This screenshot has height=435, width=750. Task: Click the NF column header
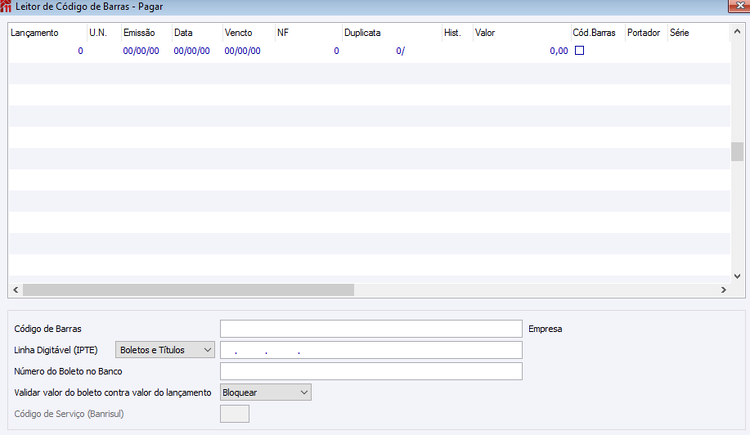tap(309, 33)
